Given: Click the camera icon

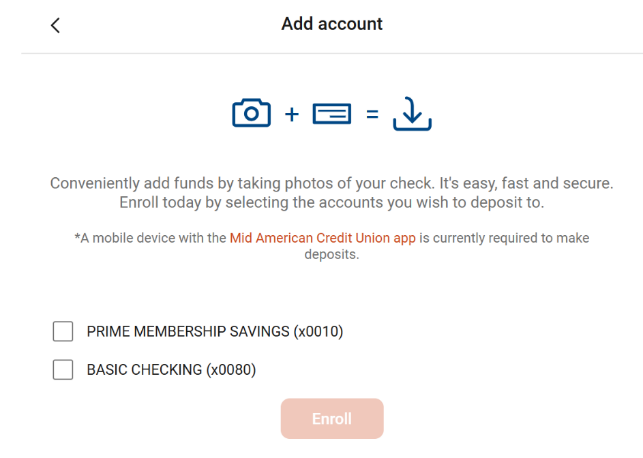Looking at the screenshot, I should coord(251,113).
